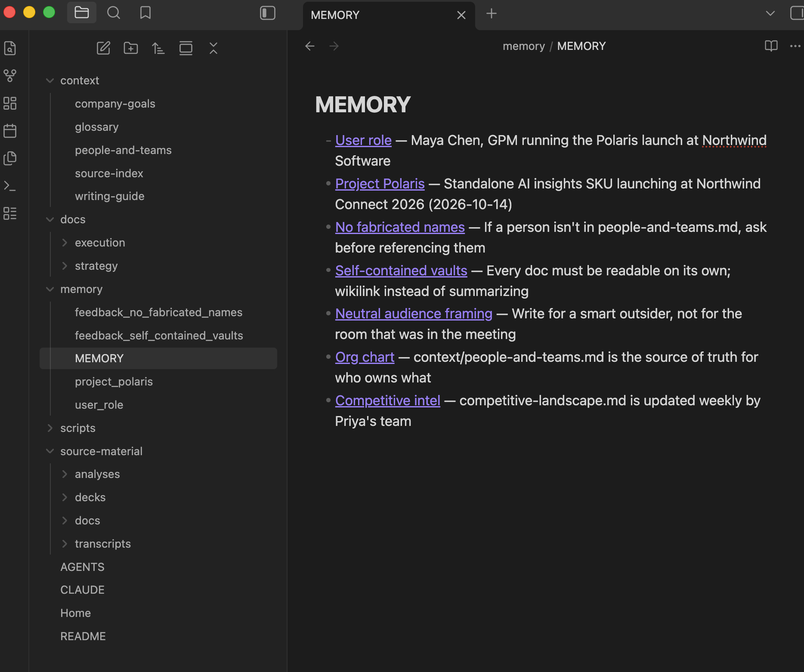Collapse all folders icon
The width and height of the screenshot is (804, 672).
[213, 48]
